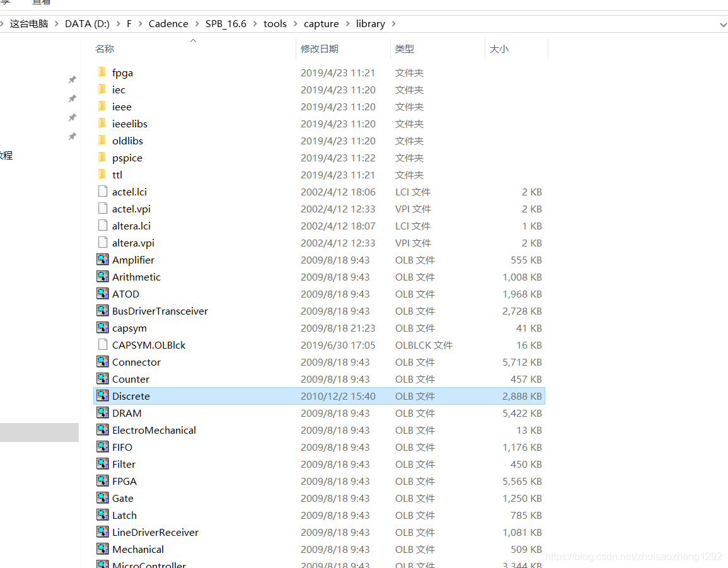Screen dimensions: 728x568
Task: Select the fpga folder icon
Action: coord(103,72)
